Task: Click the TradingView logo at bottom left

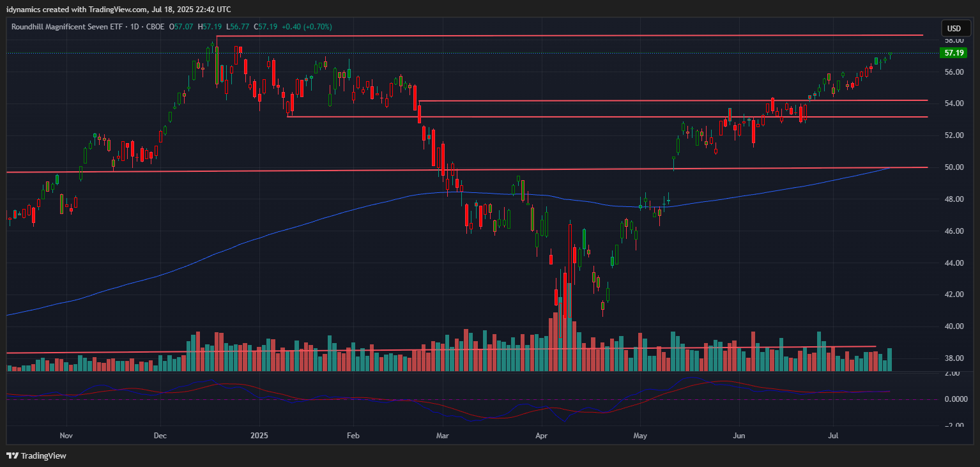Action: point(36,456)
